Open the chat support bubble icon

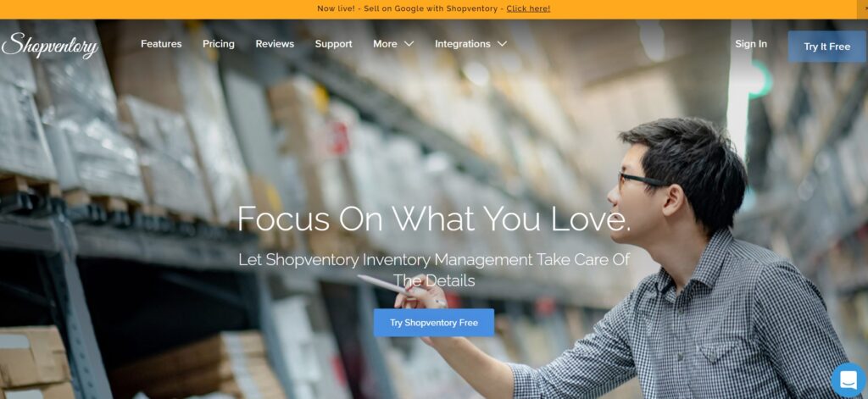pos(849,380)
